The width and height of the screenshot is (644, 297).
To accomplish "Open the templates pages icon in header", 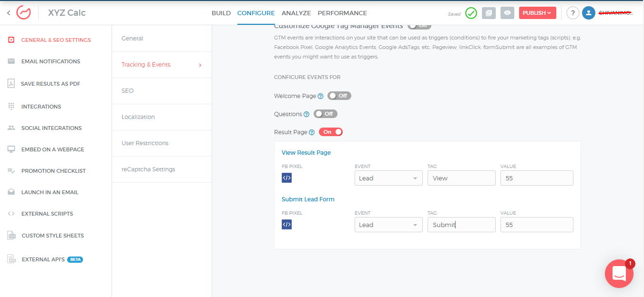I will pos(489,13).
